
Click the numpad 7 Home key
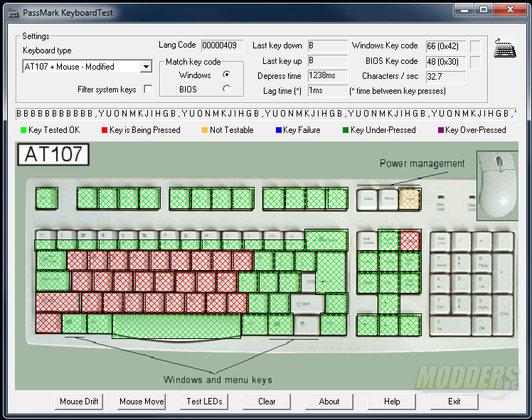pyautogui.click(x=440, y=263)
